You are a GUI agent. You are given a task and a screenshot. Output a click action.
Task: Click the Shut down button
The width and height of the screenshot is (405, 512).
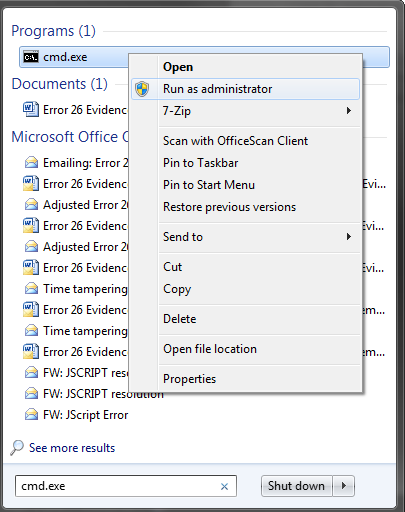(x=296, y=486)
